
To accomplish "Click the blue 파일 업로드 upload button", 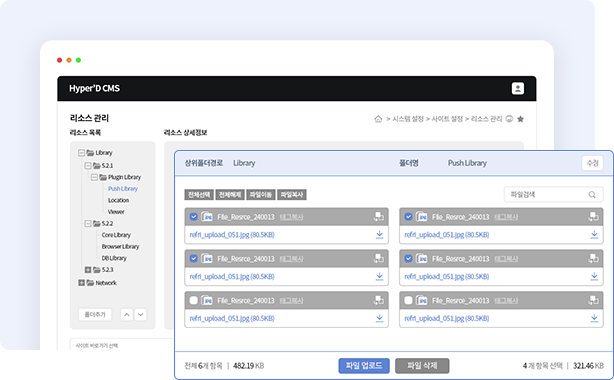I will click(364, 366).
